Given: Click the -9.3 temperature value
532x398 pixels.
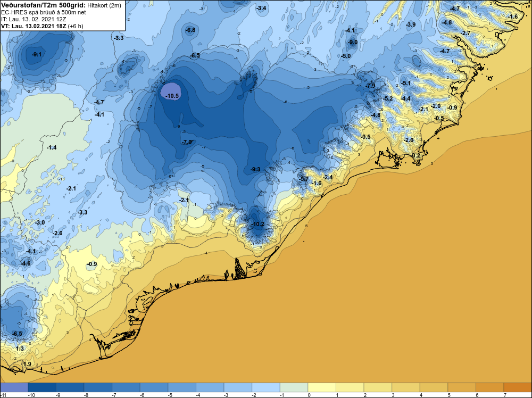Looking at the screenshot, I should pyautogui.click(x=255, y=169).
